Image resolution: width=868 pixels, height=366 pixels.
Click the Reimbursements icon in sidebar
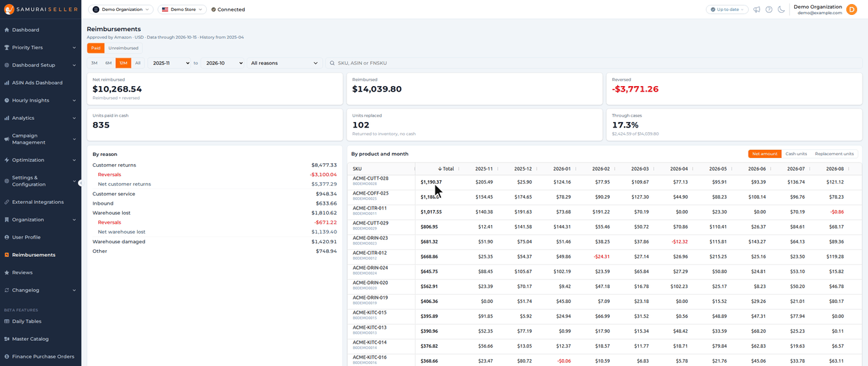coord(7,255)
